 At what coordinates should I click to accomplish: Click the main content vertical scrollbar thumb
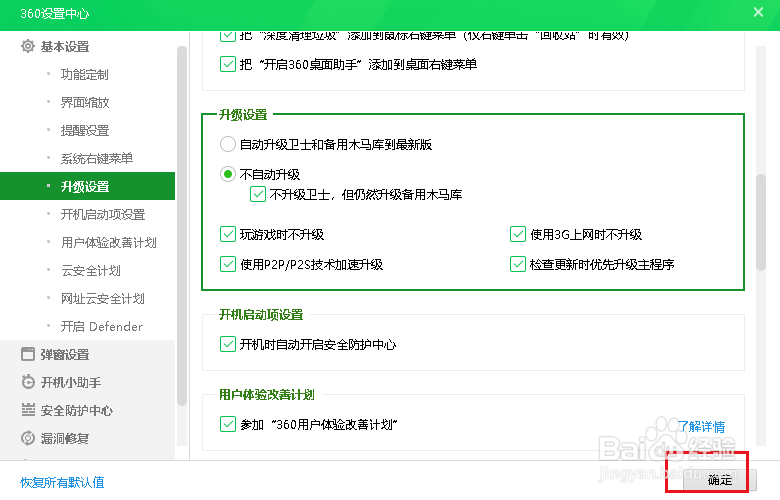click(x=761, y=222)
